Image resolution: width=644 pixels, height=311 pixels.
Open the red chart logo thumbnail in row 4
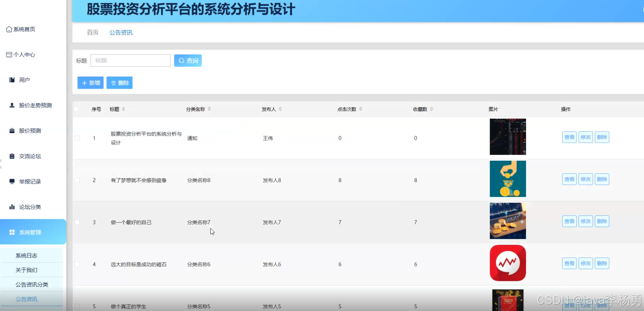pos(508,263)
